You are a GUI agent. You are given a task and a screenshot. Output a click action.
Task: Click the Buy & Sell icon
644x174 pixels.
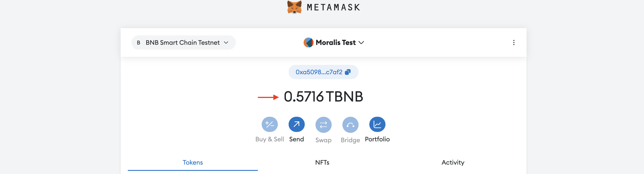(x=270, y=124)
